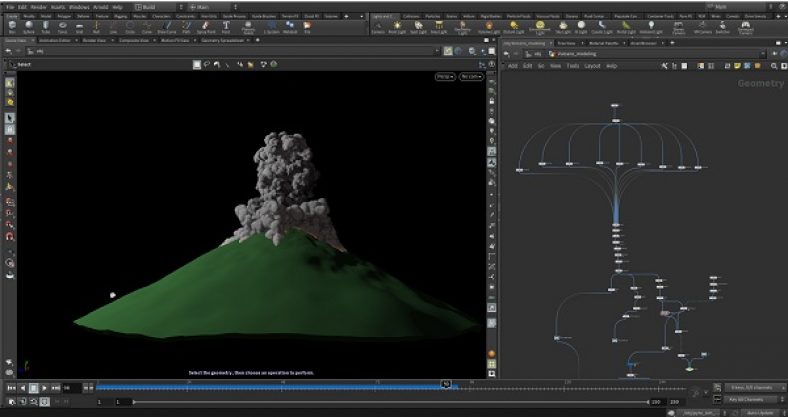Open the Tree View pane tab
Image resolution: width=788 pixels, height=417 pixels.
click(x=565, y=44)
